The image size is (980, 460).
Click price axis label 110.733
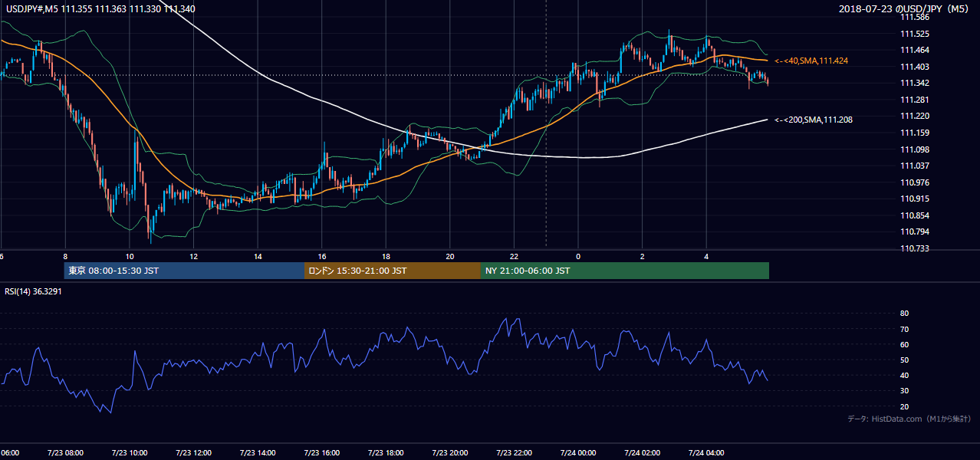point(915,248)
